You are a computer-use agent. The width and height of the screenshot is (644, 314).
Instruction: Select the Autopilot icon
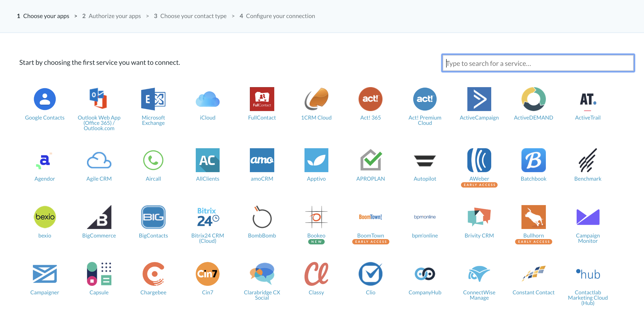tap(425, 161)
